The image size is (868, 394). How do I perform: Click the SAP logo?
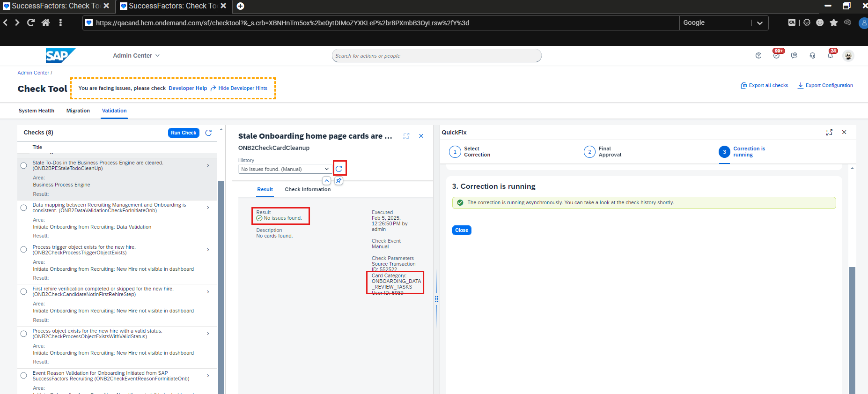pos(60,56)
